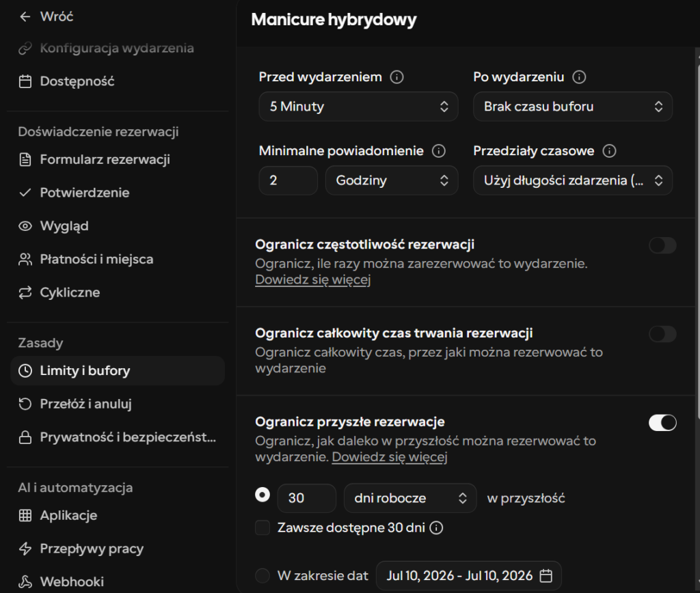Open the Po wydarzeniu Brak czasu buforu dropdown

(573, 107)
